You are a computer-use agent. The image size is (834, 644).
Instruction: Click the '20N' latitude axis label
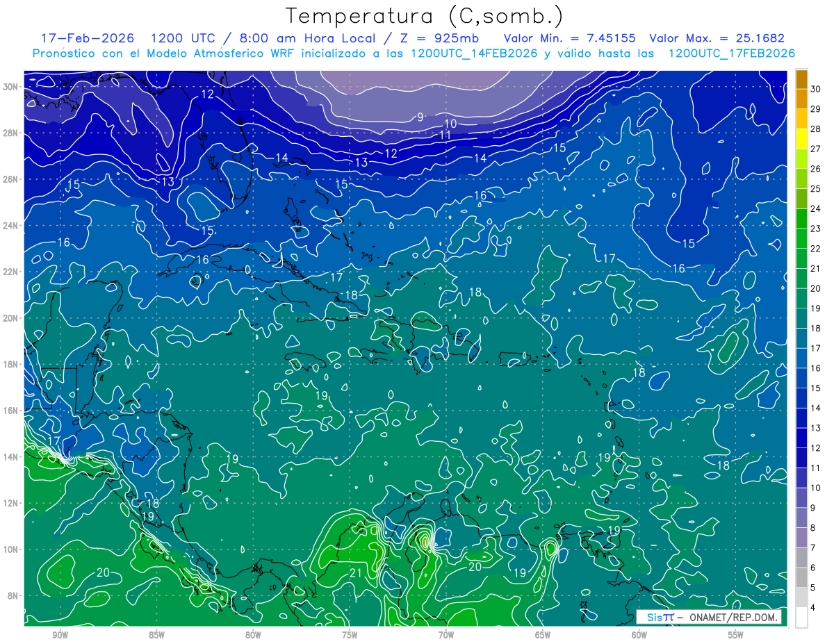tap(12, 318)
